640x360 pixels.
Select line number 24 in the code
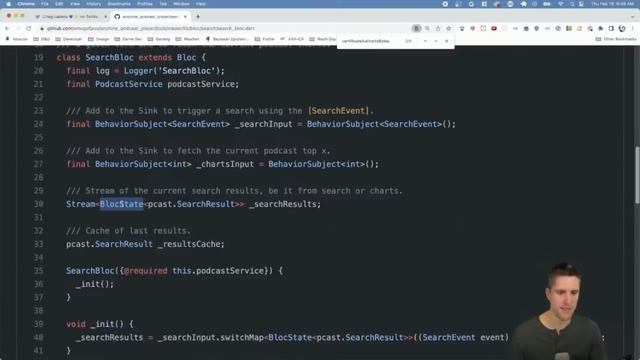click(x=38, y=124)
